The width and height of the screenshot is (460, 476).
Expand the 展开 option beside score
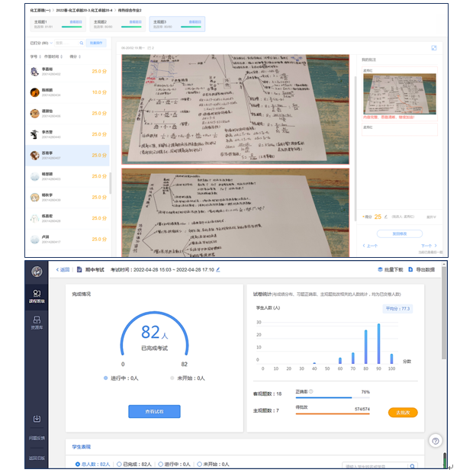(431, 217)
